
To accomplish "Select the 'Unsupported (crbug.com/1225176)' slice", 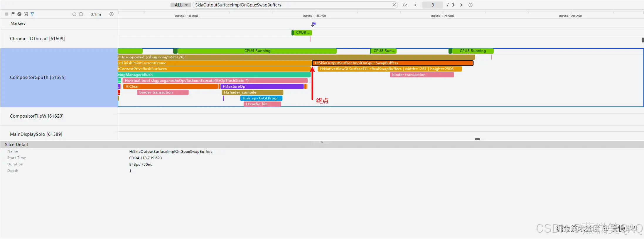I will coord(296,57).
